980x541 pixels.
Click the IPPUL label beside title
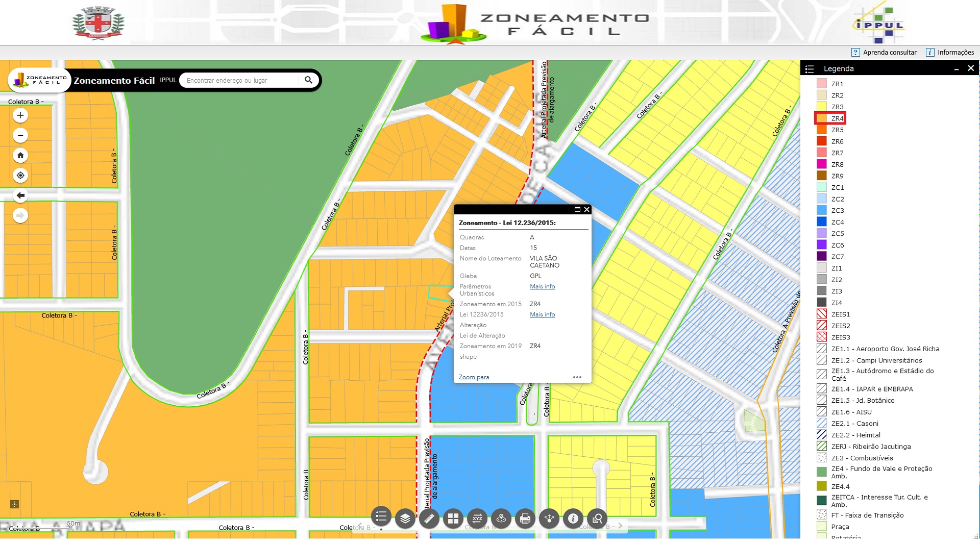coord(168,80)
